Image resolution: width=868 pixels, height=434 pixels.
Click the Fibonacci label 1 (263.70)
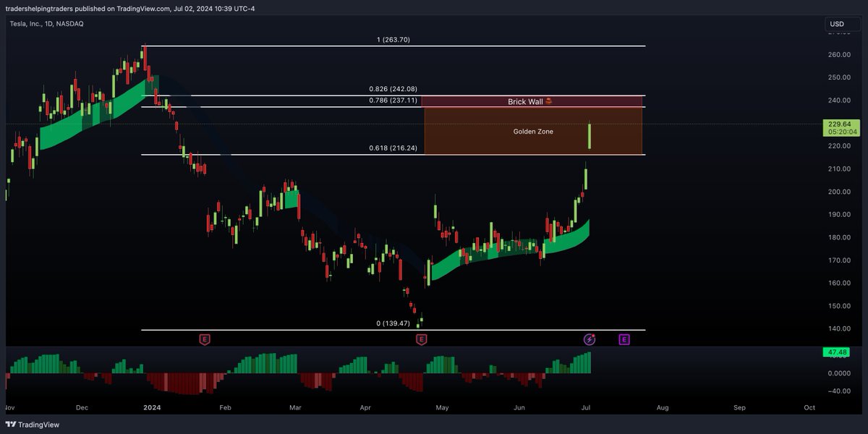coord(393,40)
